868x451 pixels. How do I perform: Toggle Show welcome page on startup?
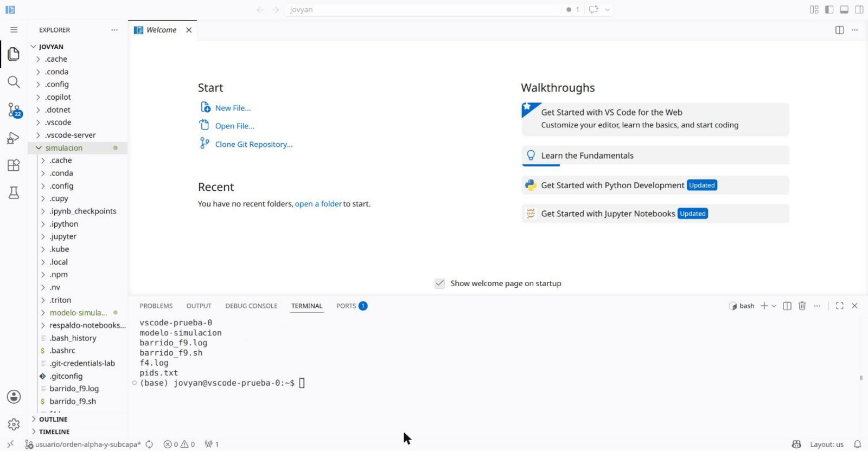click(440, 284)
